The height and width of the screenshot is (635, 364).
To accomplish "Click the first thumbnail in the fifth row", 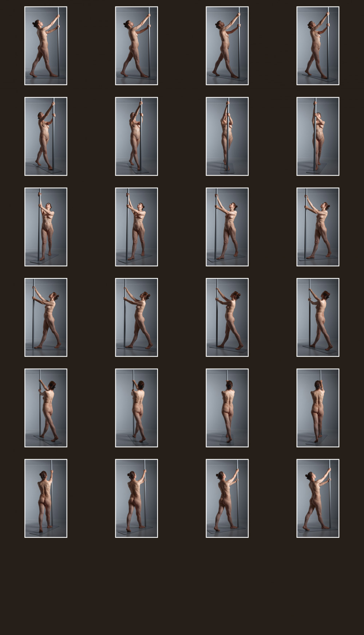I will (x=46, y=408).
